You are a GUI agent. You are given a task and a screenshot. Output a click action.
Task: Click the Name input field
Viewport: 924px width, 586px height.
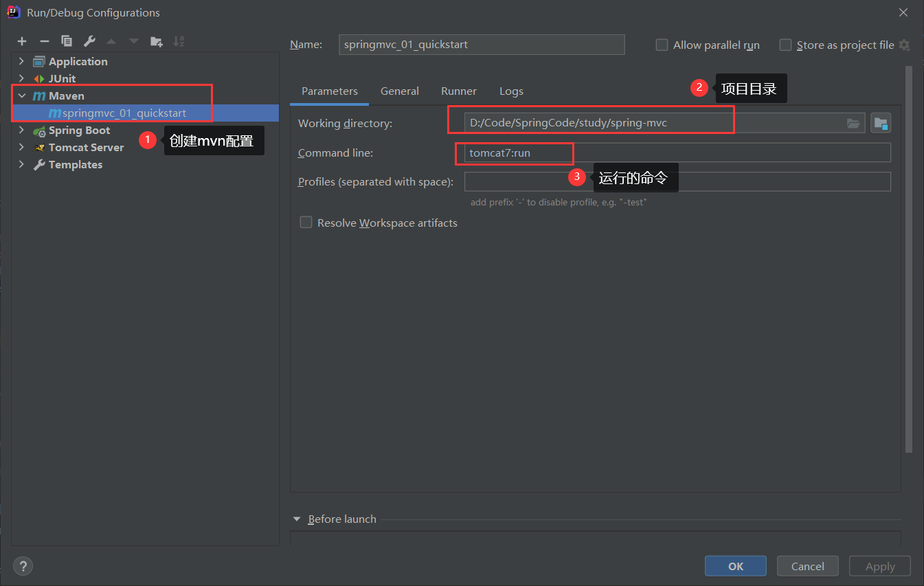click(482, 45)
